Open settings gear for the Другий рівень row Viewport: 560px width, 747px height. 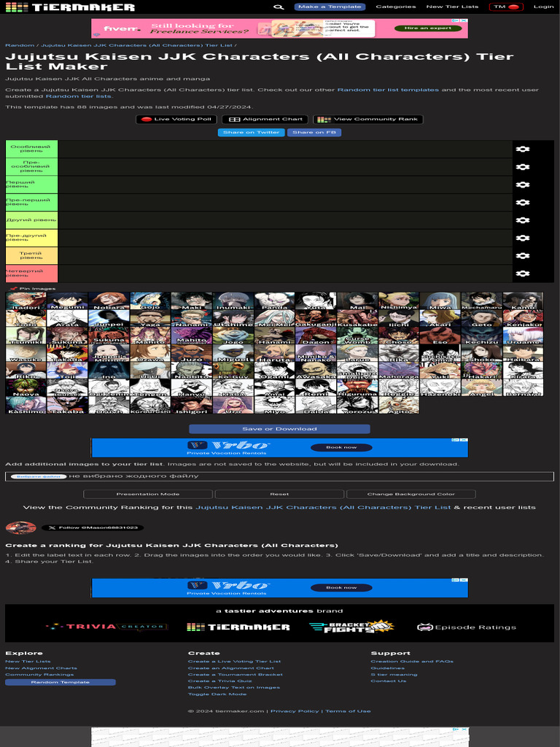pos(522,220)
